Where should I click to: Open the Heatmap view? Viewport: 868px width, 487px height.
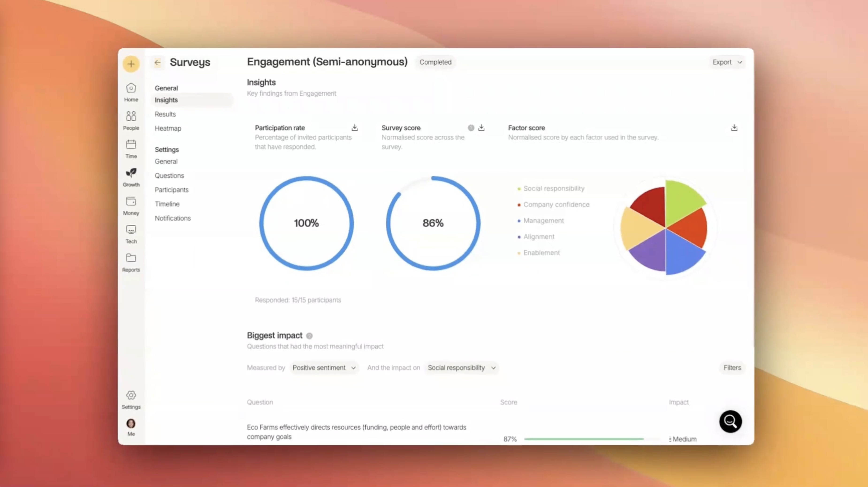click(168, 128)
